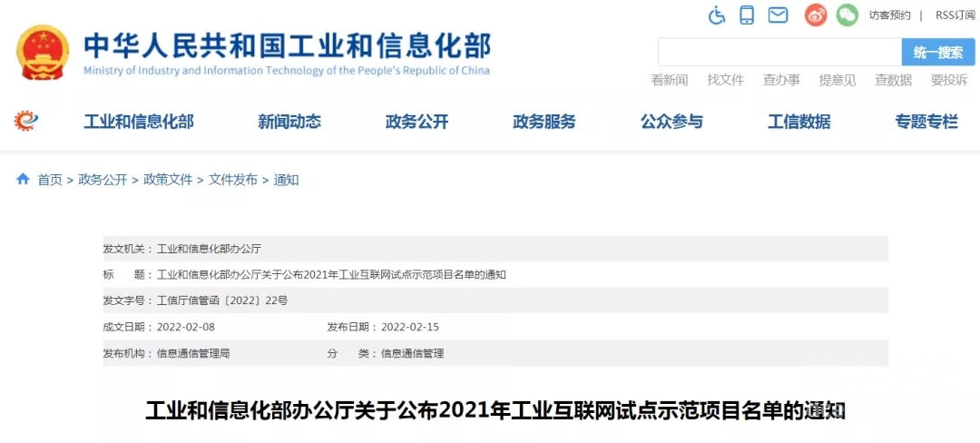Open the WeChat icon

(847, 15)
